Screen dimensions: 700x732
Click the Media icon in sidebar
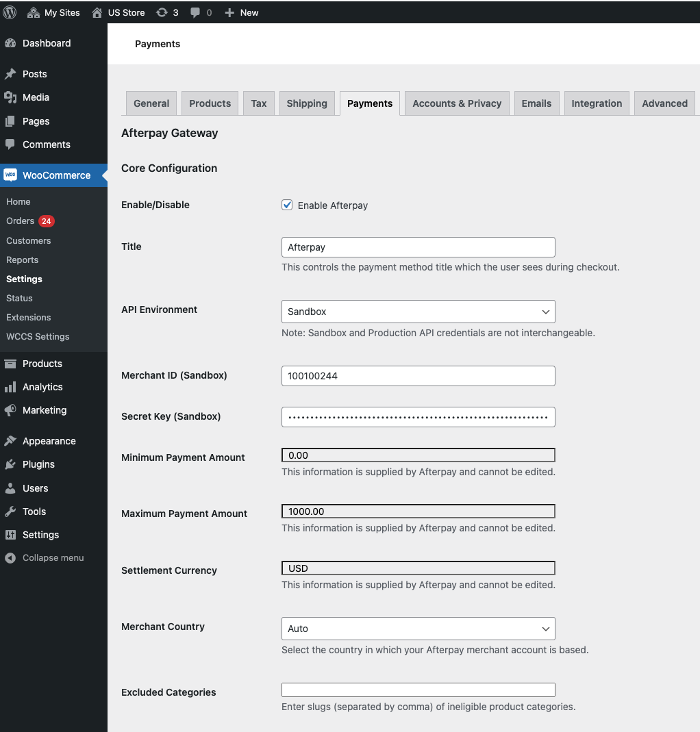coord(10,97)
